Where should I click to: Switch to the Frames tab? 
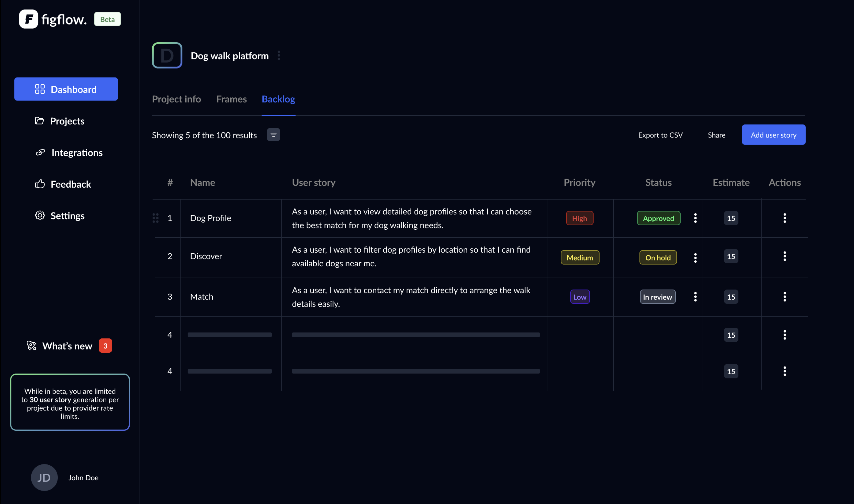[x=231, y=99]
